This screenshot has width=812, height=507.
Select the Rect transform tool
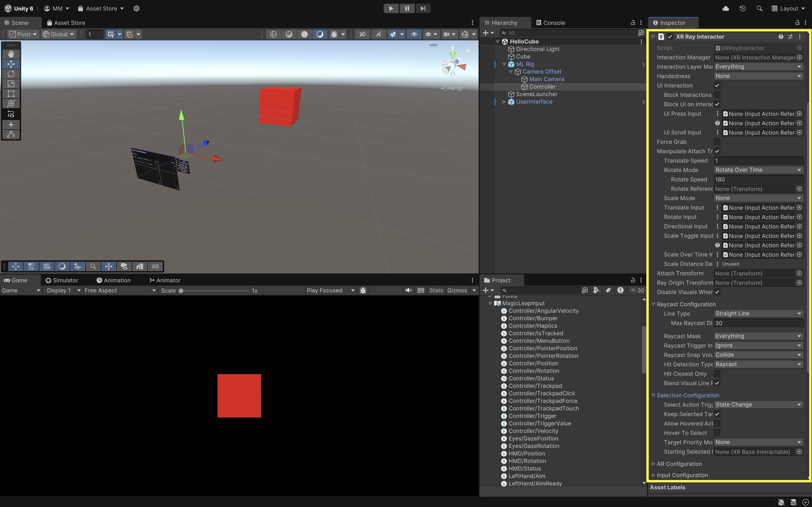(x=11, y=94)
